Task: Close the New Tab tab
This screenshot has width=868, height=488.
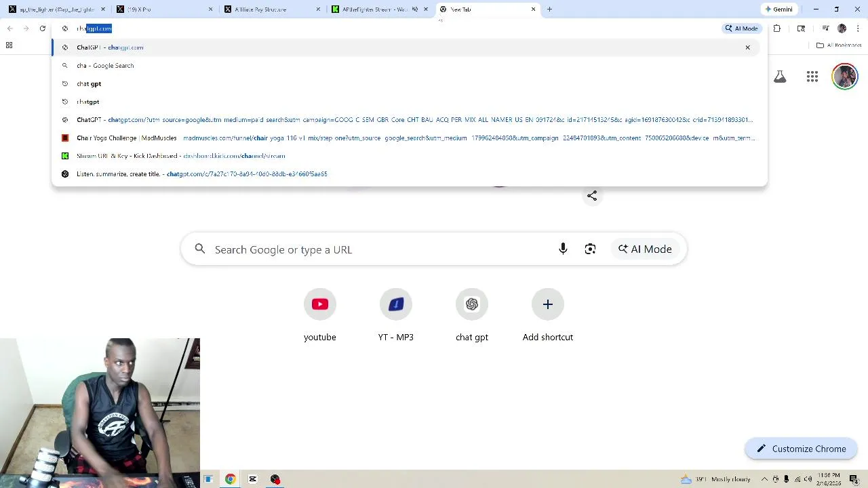Action: (x=533, y=9)
